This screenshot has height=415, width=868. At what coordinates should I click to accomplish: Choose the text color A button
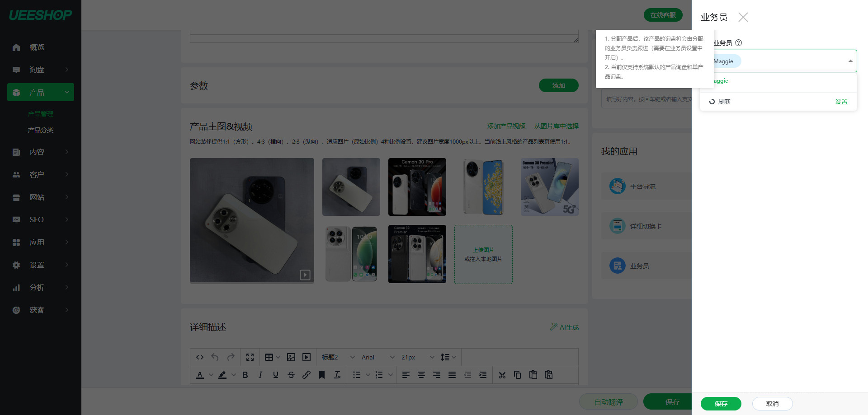pos(200,375)
